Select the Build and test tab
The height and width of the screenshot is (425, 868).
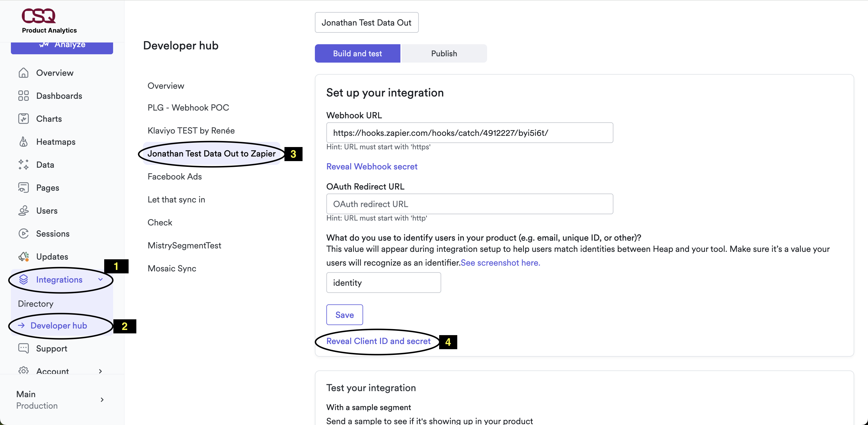tap(357, 53)
